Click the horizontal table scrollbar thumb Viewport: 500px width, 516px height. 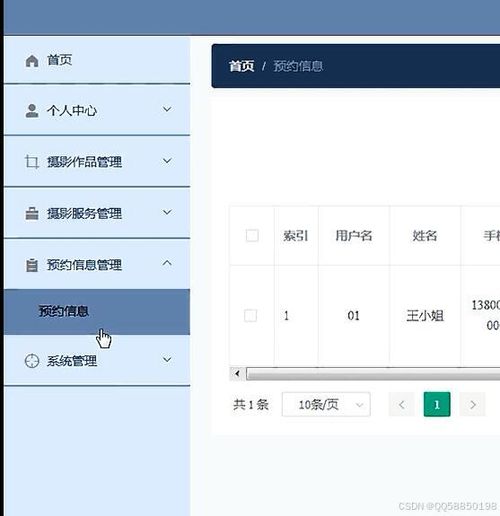tap(373, 374)
